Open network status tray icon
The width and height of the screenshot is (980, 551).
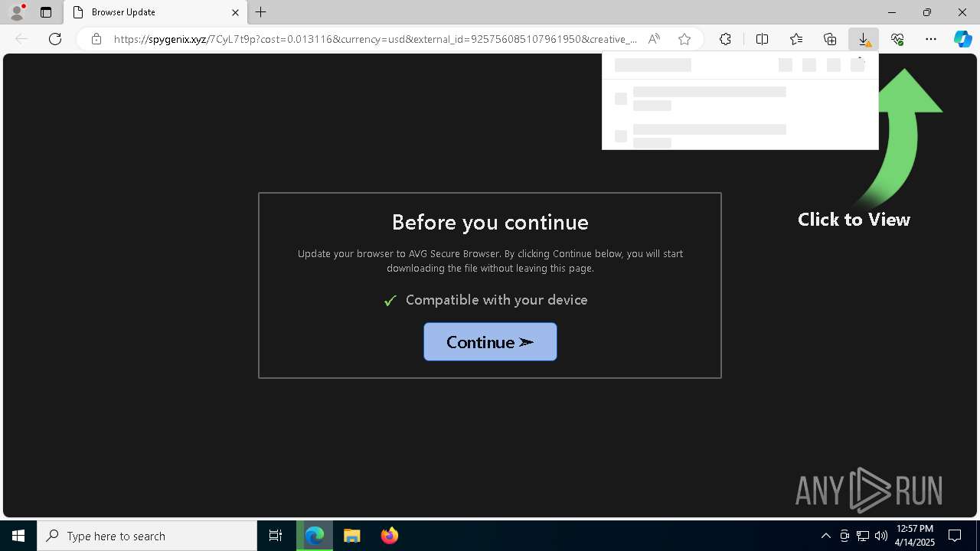pyautogui.click(x=863, y=536)
